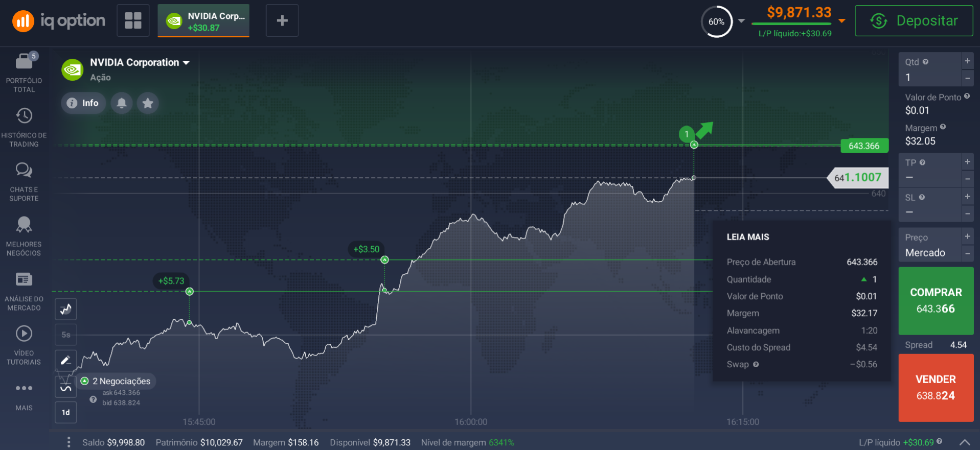The height and width of the screenshot is (450, 980).
Task: Add NVIDIA to favorites with star
Action: (x=148, y=103)
